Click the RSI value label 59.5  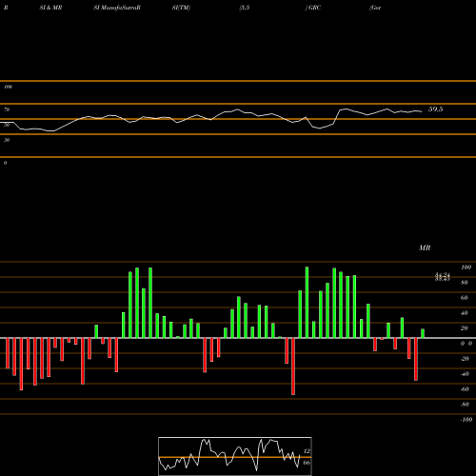pyautogui.click(x=435, y=109)
